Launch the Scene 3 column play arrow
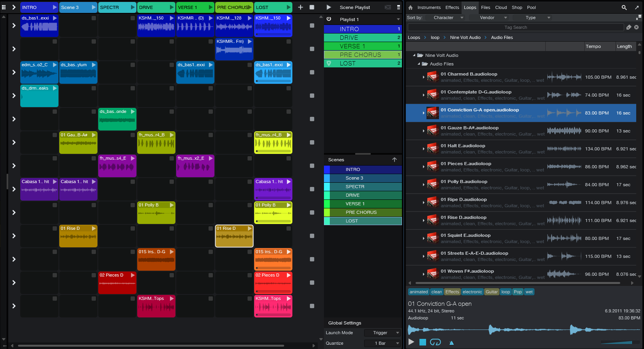 [94, 7]
